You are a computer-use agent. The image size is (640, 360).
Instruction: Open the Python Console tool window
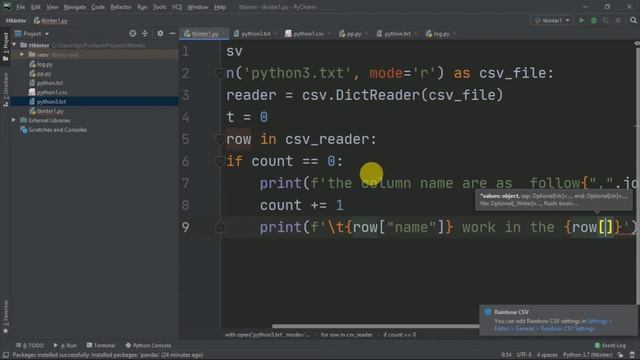coord(148,345)
